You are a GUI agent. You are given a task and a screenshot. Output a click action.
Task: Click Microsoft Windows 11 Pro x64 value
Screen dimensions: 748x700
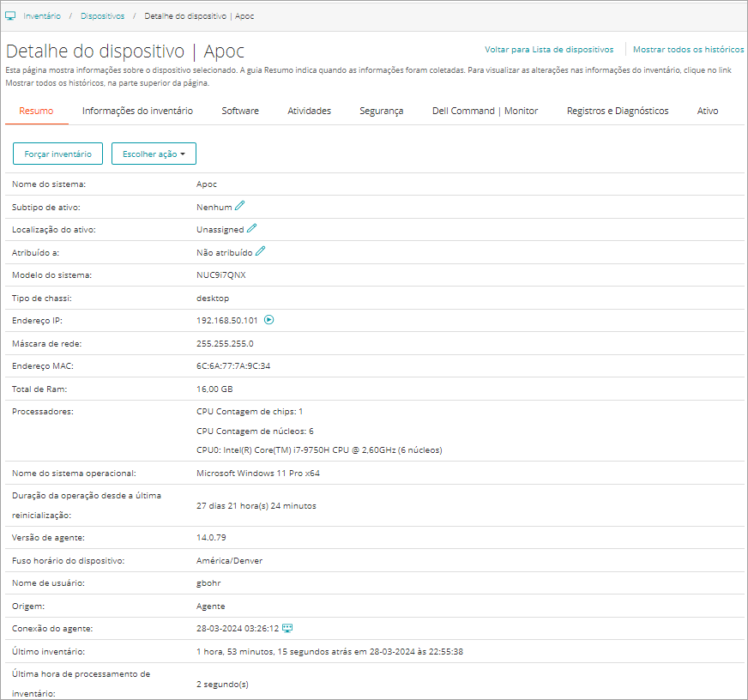[x=258, y=473]
